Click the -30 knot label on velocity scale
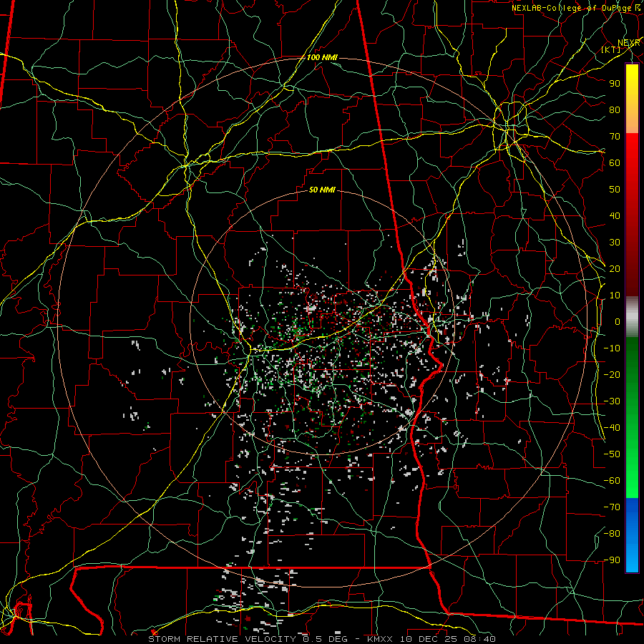This screenshot has height=644, width=644. 612,401
